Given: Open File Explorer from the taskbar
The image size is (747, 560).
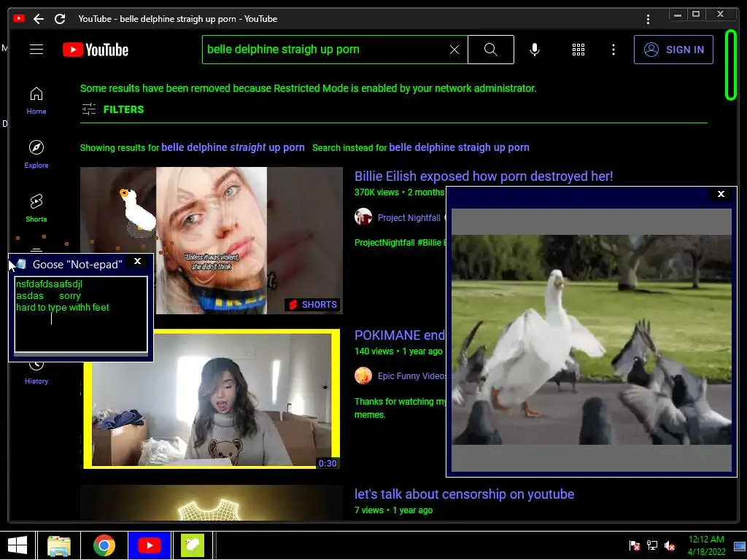Looking at the screenshot, I should (59, 545).
